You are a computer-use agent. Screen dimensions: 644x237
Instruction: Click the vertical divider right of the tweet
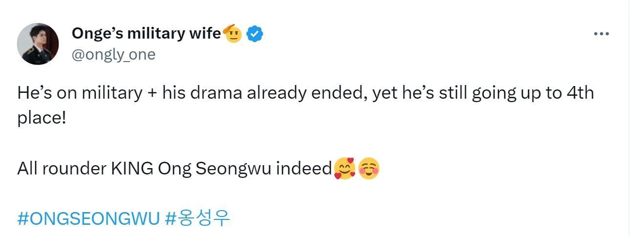click(x=629, y=118)
